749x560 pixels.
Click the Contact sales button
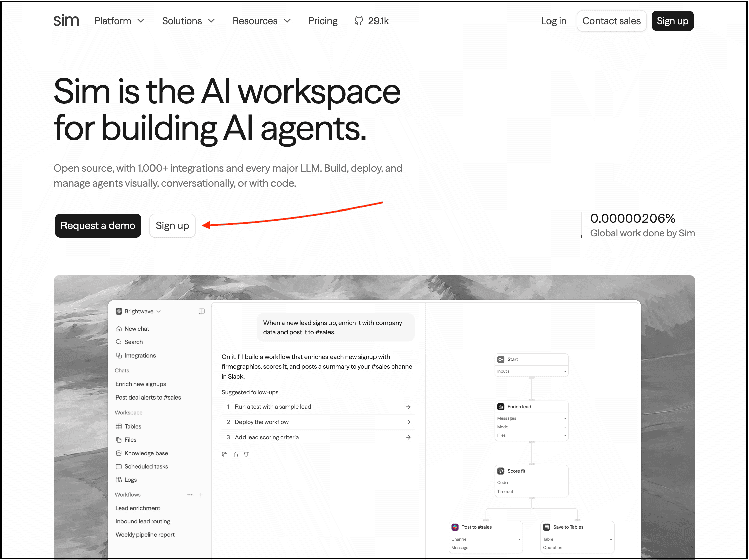[612, 21]
